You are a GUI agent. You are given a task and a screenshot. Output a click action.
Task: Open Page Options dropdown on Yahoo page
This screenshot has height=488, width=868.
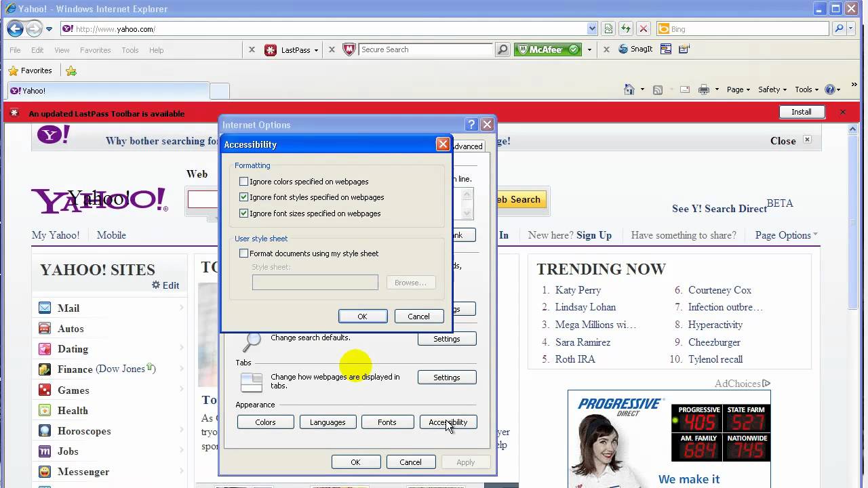tap(787, 235)
